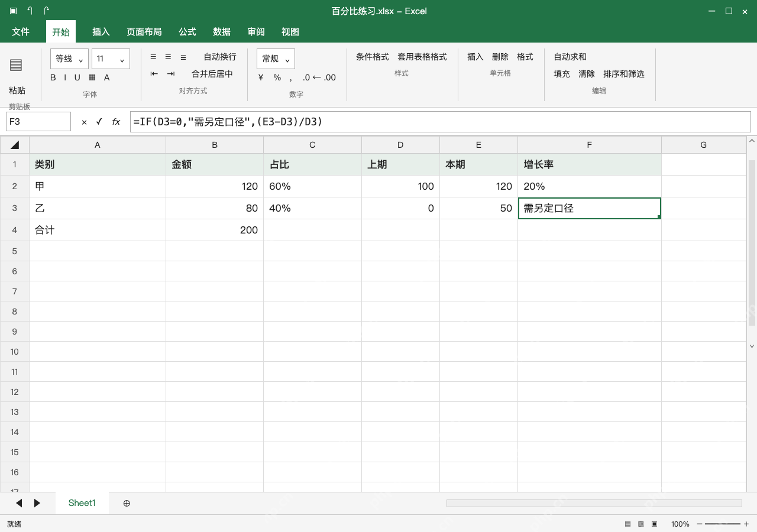
Task: Open the 条件格式 menu
Action: tap(373, 57)
